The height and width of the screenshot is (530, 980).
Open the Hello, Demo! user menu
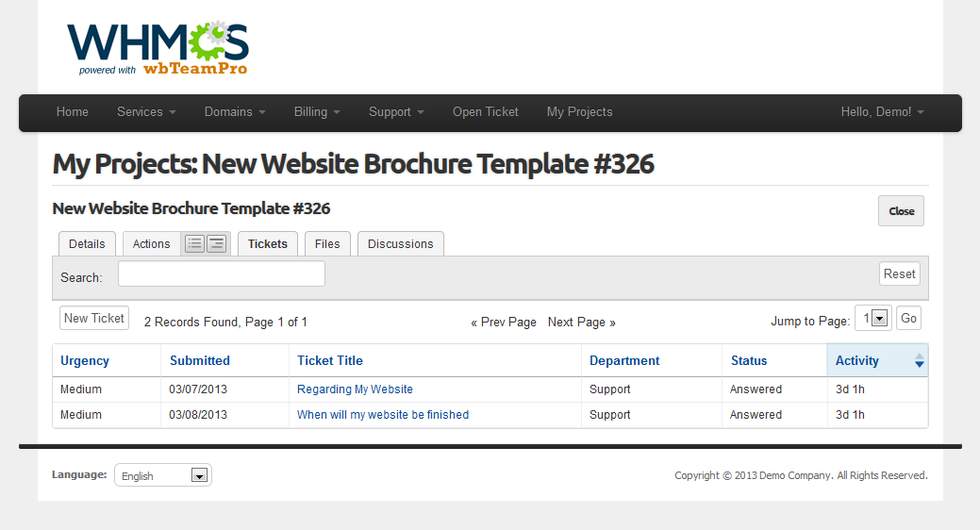[x=882, y=112]
